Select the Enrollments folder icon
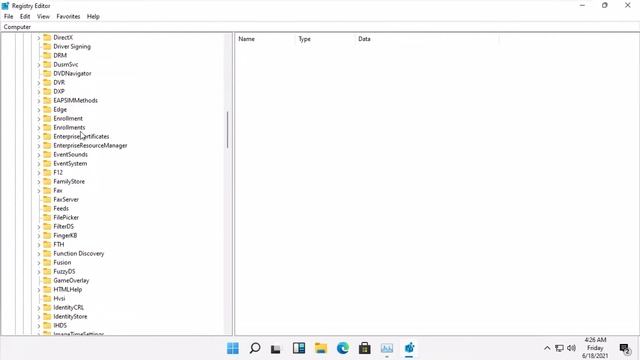Screen dimensions: 640x360 pyautogui.click(x=47, y=127)
